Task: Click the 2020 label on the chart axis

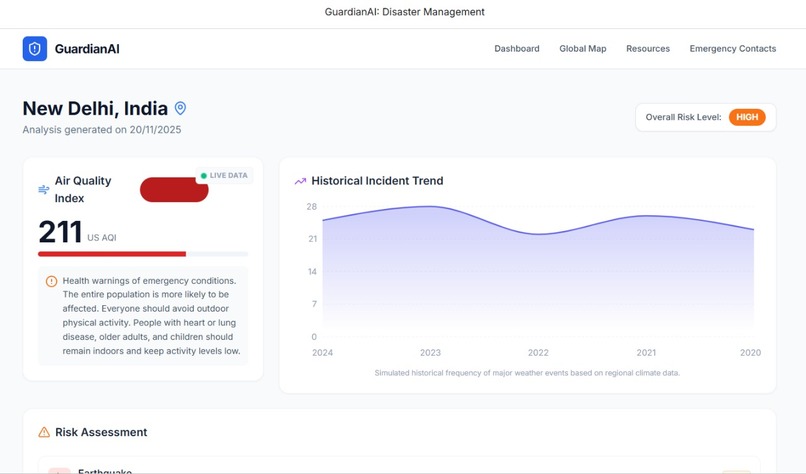Action: click(x=750, y=353)
